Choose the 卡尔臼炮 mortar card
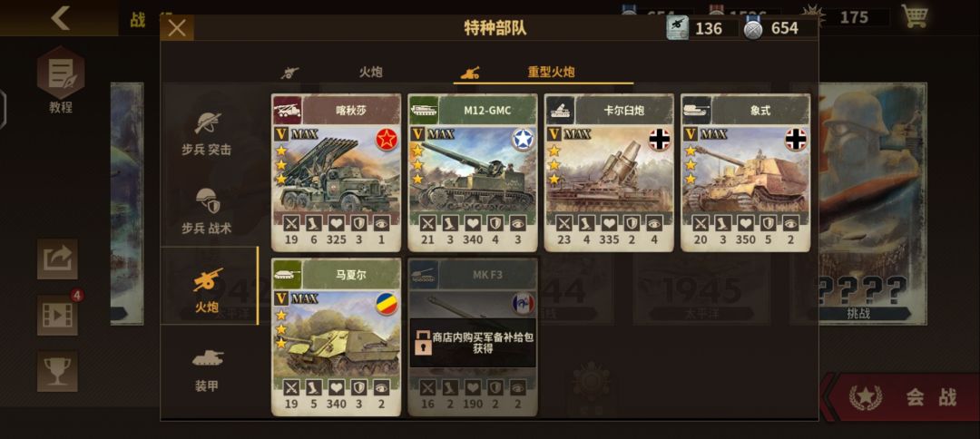The image size is (980, 439). 609,173
